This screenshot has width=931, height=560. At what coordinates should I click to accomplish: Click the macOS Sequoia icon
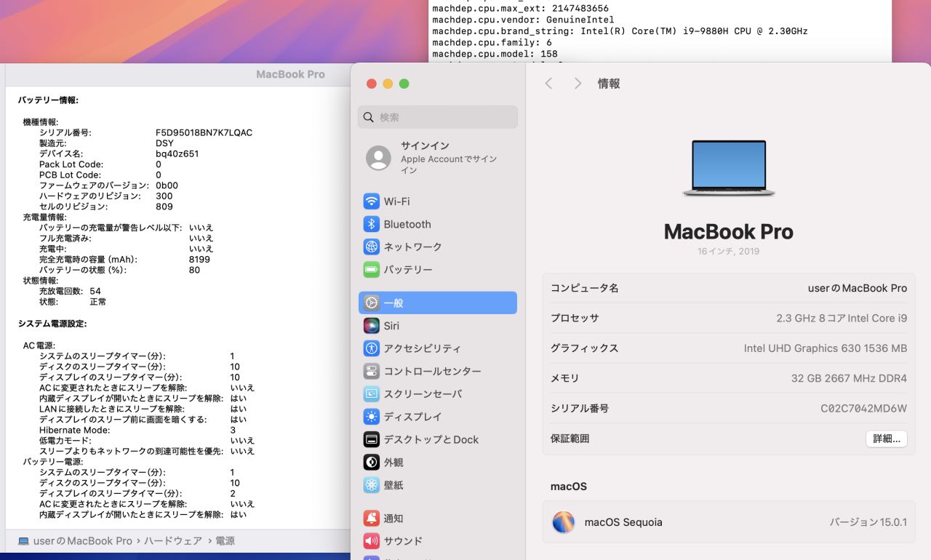tap(564, 521)
